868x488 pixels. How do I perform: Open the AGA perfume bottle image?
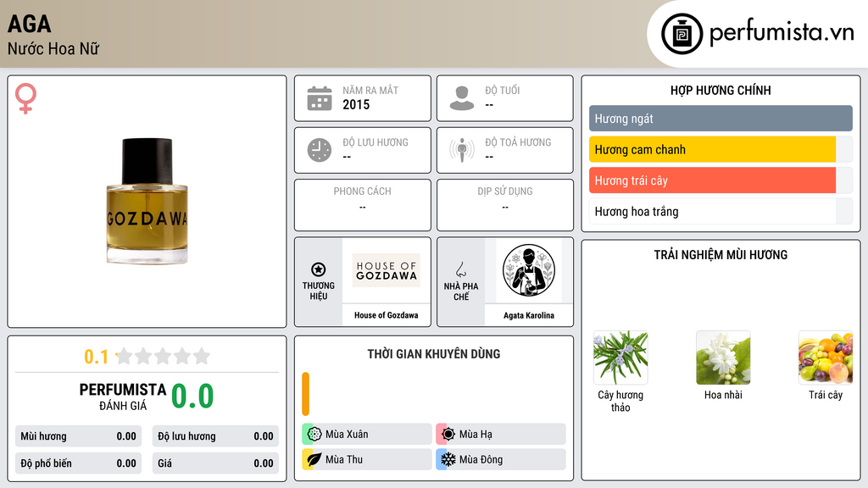pyautogui.click(x=147, y=201)
